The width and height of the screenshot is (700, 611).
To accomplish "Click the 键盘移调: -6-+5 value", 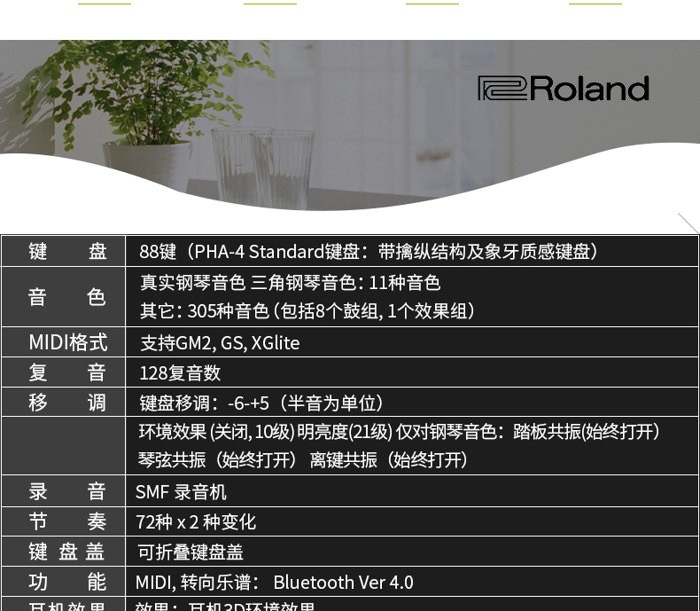I will pos(264,403).
